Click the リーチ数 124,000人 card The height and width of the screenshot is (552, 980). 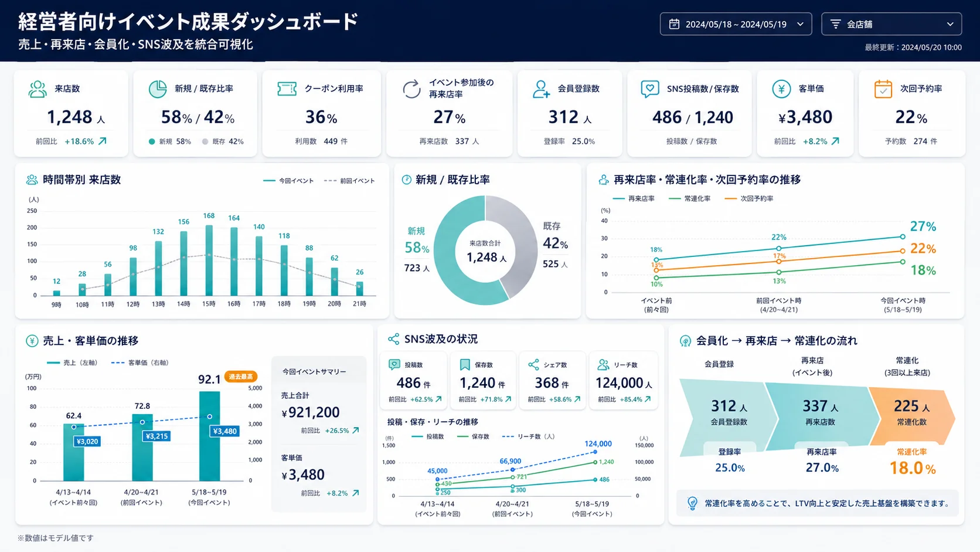click(624, 380)
